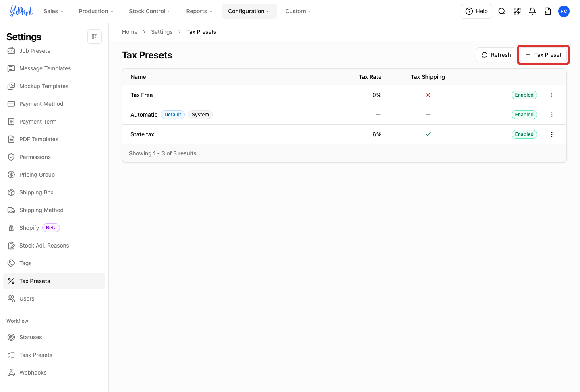Open row options for Tax Free

tap(552, 95)
